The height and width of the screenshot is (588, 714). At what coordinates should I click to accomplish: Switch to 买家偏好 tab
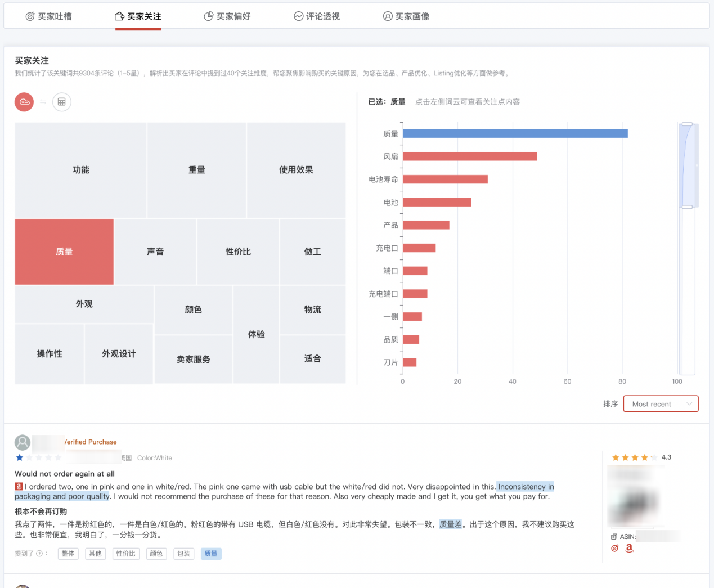[227, 16]
